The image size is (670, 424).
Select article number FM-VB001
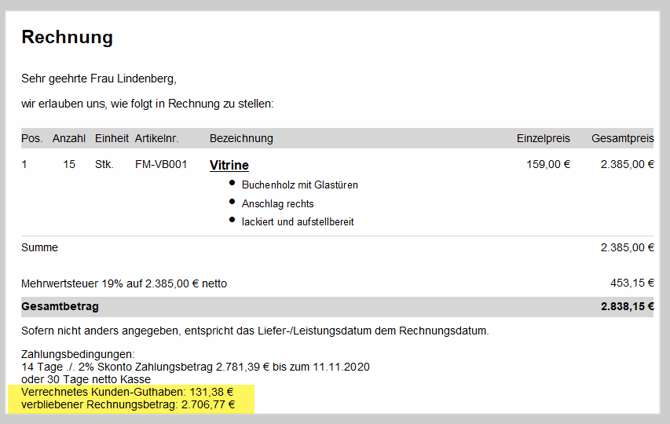[x=161, y=164]
